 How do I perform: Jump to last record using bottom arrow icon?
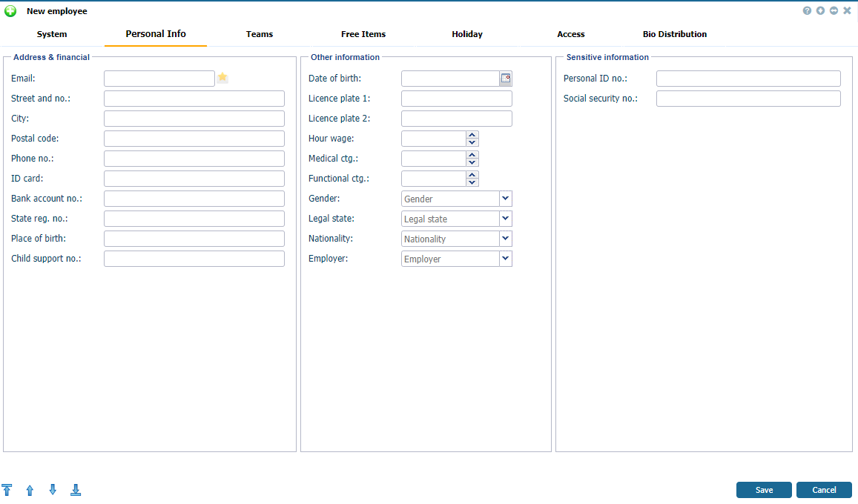[75, 490]
